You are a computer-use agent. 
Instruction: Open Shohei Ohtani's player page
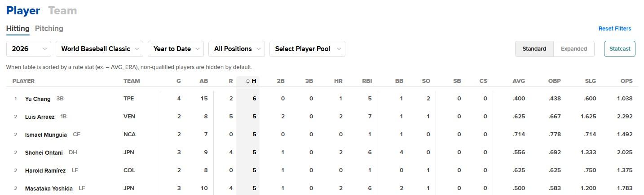(44, 152)
